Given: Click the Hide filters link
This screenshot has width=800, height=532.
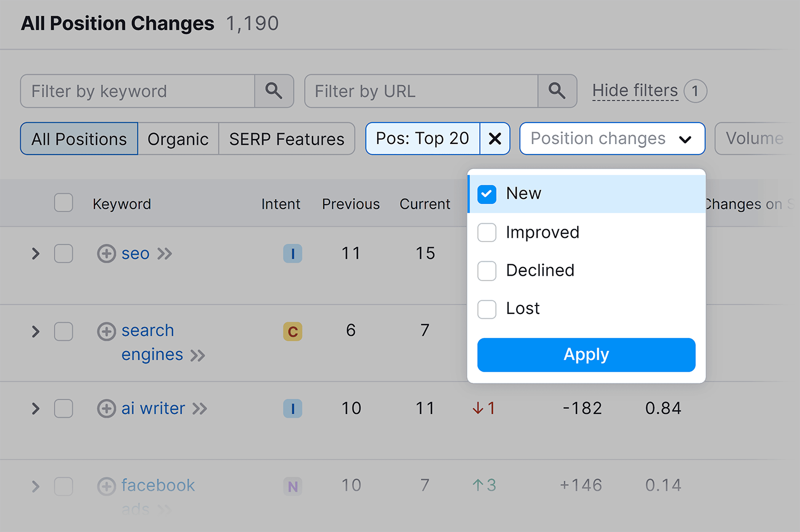Looking at the screenshot, I should 635,91.
